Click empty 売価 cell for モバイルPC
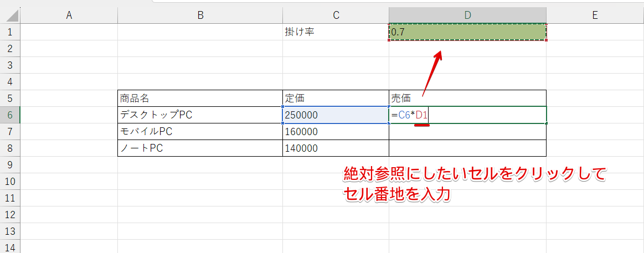This screenshot has width=644, height=253. (x=467, y=132)
